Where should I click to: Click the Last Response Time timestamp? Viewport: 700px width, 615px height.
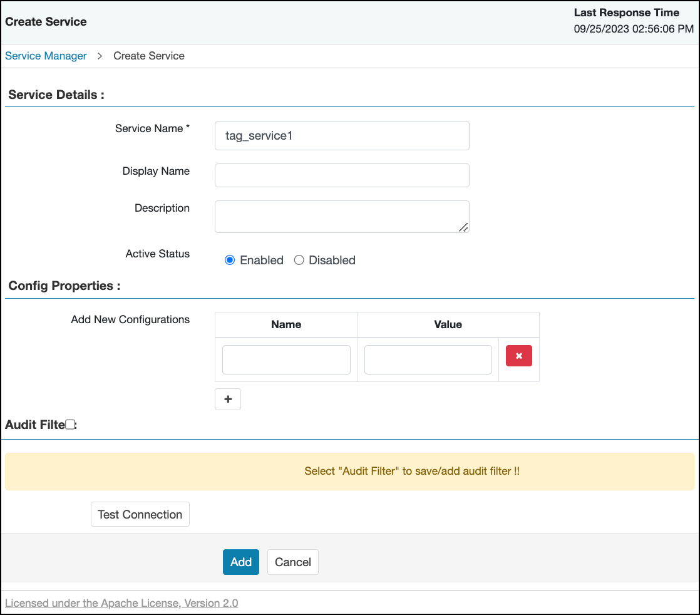(633, 29)
